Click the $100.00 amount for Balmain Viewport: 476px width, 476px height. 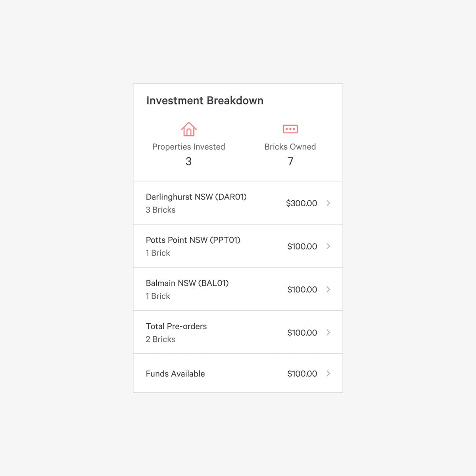302,290
